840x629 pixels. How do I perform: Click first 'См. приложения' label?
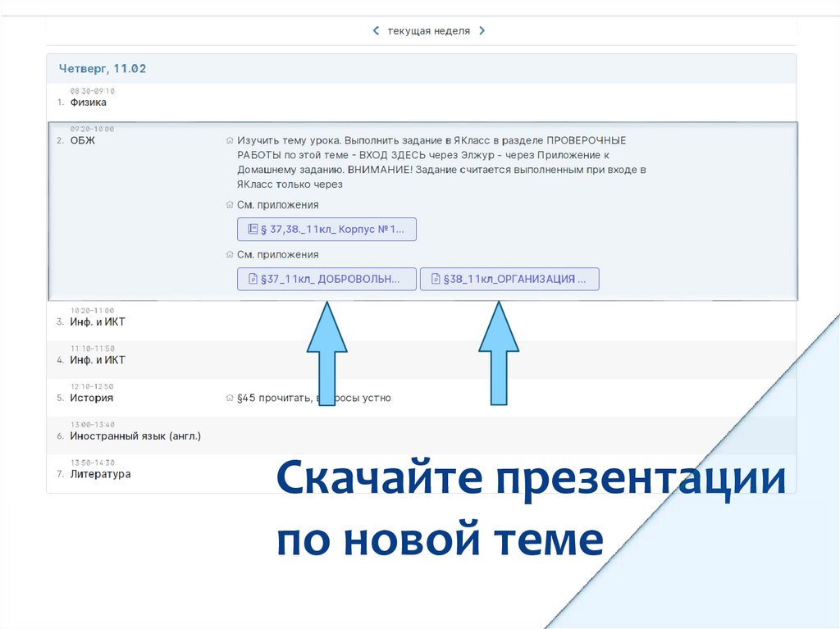pyautogui.click(x=278, y=205)
